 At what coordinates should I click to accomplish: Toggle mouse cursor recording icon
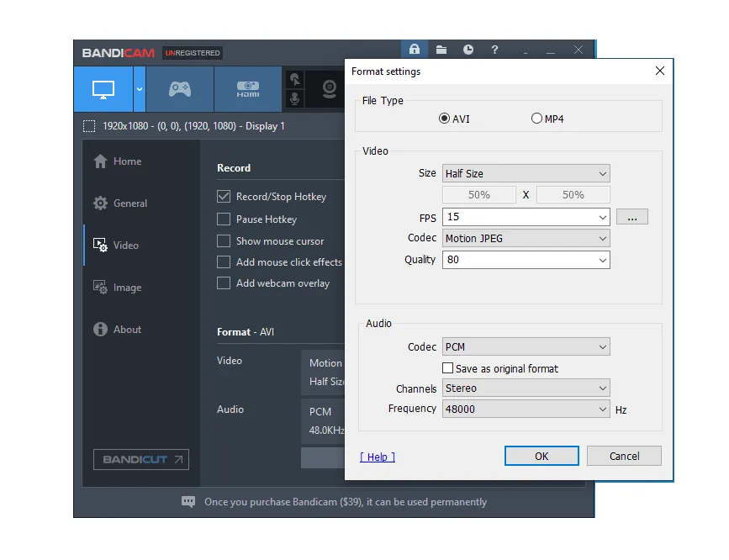coord(295,80)
